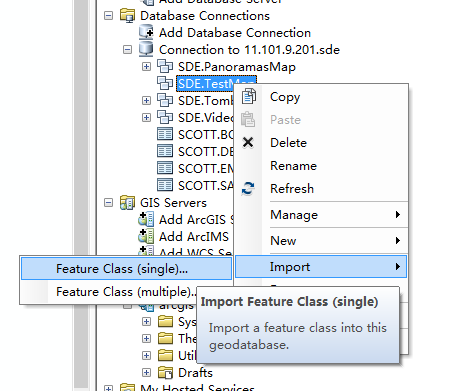This screenshot has width=454, height=391.
Task: Select the Drafts folder label
Action: point(195,373)
